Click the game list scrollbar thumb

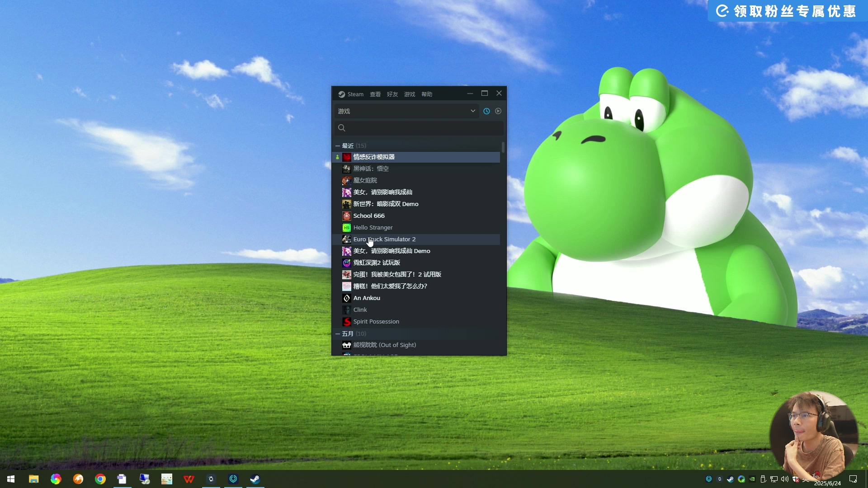pyautogui.click(x=503, y=147)
